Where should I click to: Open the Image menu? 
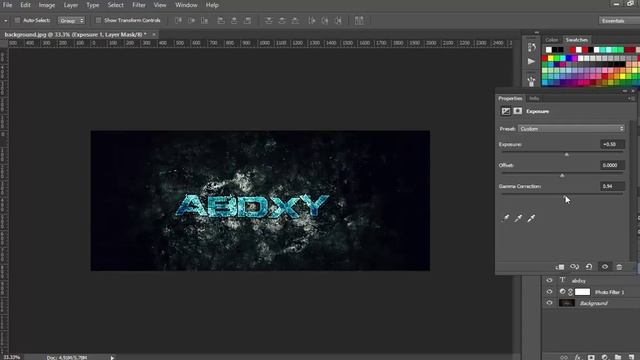pos(47,5)
